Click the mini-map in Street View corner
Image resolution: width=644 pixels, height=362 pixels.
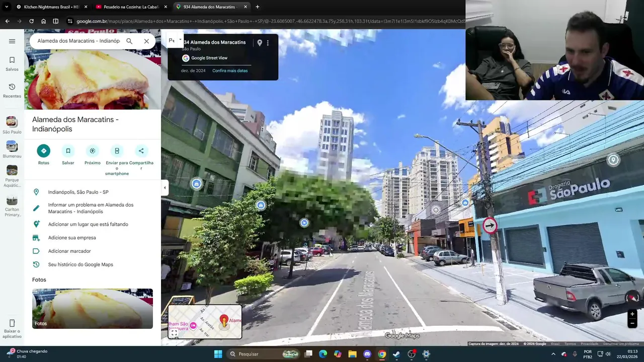[x=205, y=322]
